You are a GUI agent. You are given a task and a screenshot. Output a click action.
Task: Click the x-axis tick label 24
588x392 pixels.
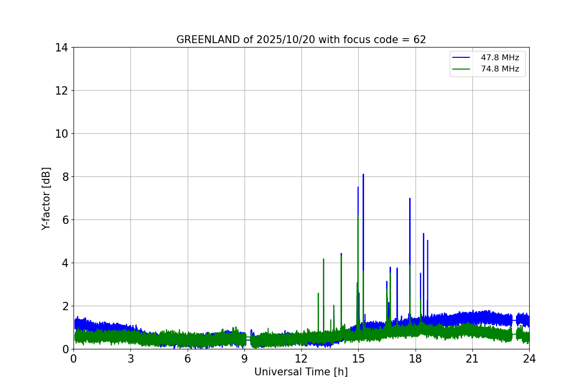529,359
